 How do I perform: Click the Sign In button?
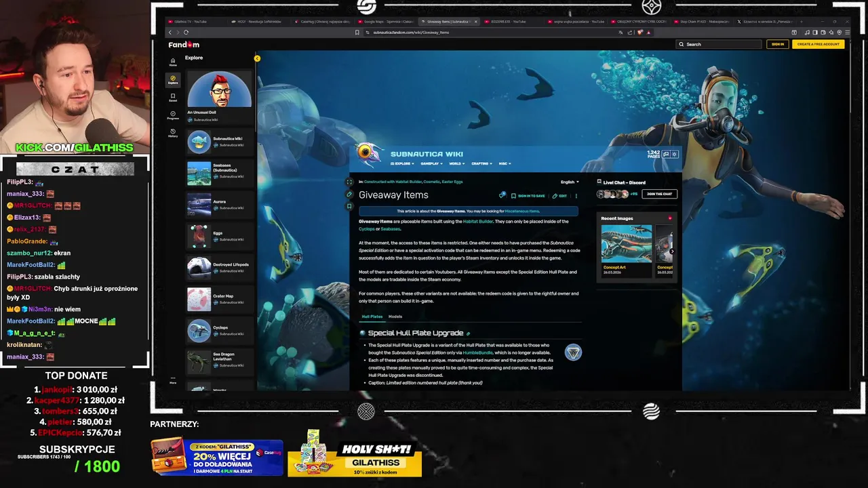778,44
